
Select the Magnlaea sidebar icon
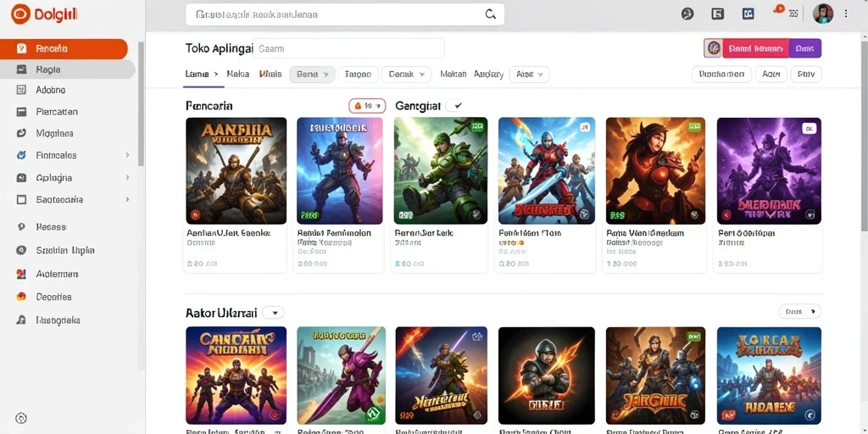(21, 133)
